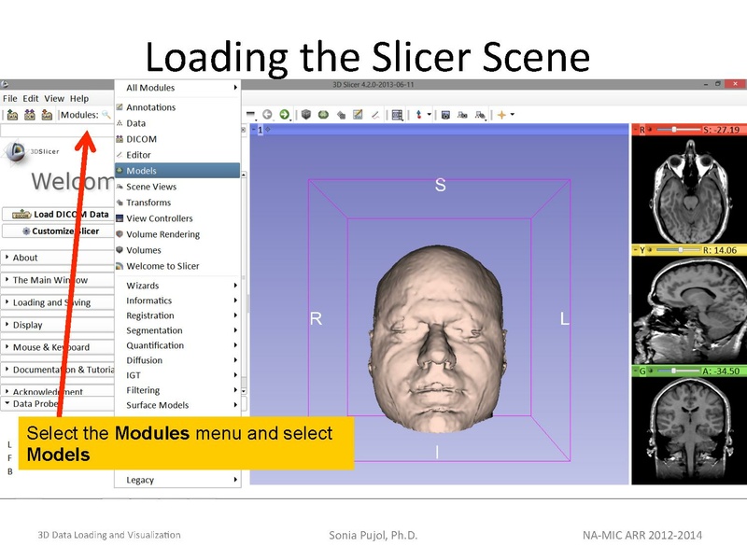Open Models module via green toolbar icon
Screen dimensions: 747x560
323,114
